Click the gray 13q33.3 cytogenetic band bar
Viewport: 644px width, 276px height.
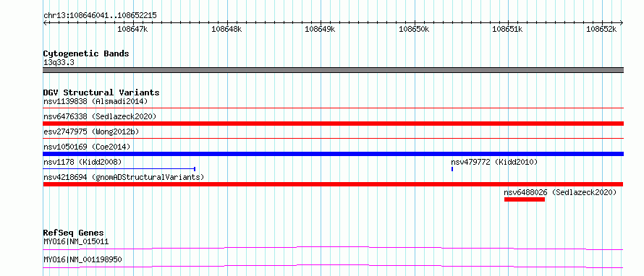334,70
